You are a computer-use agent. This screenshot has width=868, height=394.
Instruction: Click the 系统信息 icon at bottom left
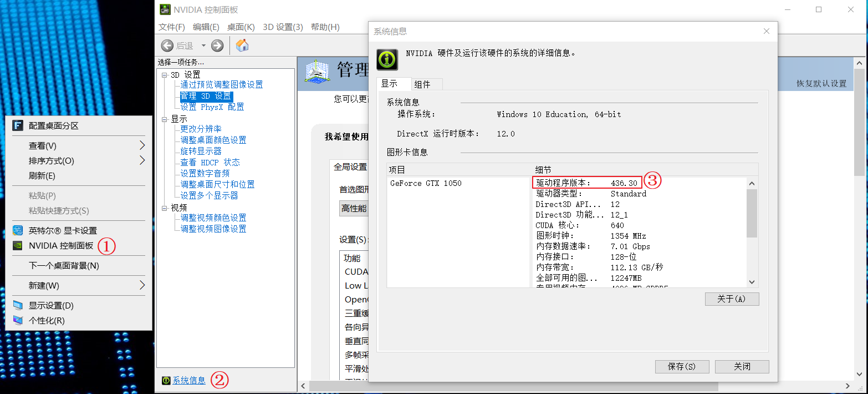point(166,381)
